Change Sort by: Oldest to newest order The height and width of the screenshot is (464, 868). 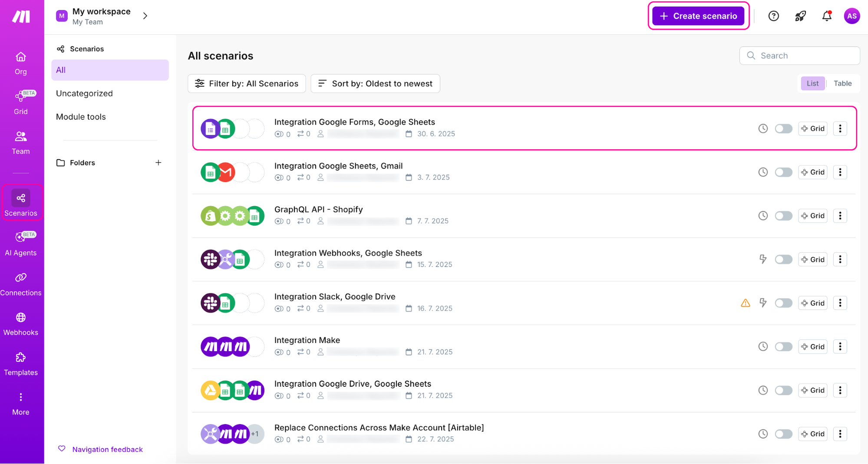(375, 83)
